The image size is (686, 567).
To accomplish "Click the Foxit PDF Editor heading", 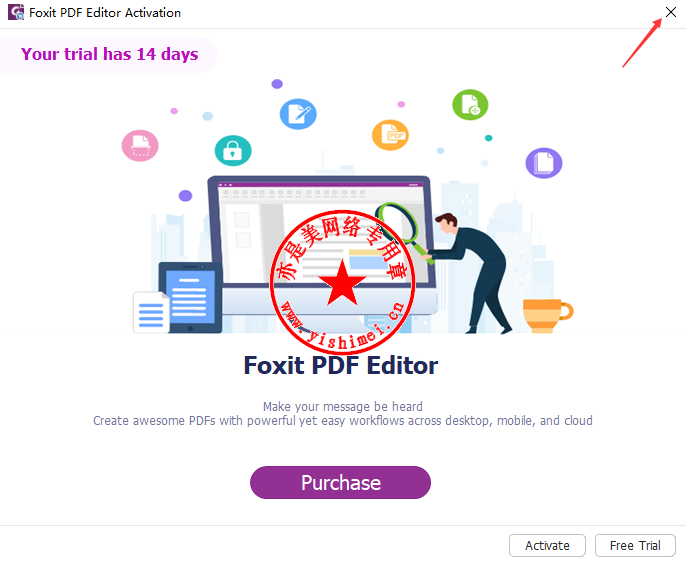I will (x=340, y=365).
